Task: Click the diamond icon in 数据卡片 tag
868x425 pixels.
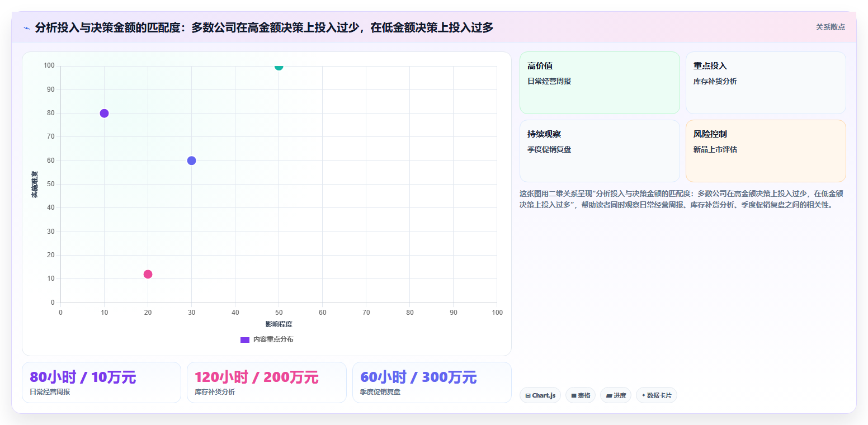Action: point(644,395)
